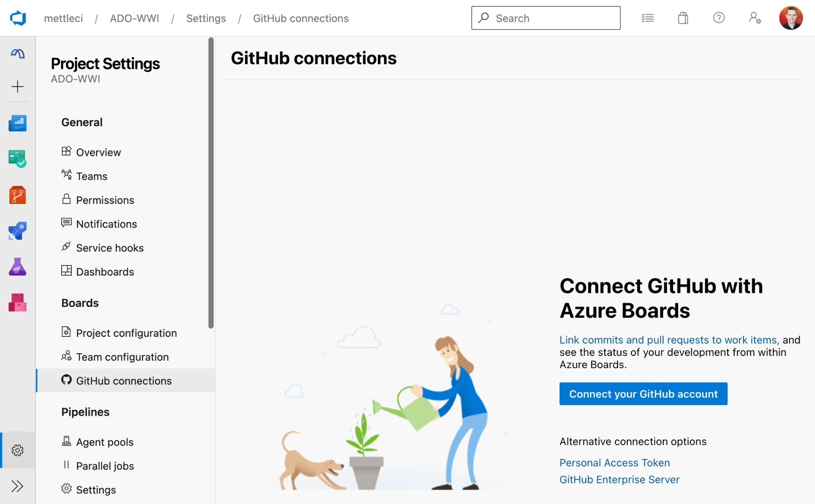Click the Azure DevOps logo
Viewport: 815px width, 504px height.
18,18
